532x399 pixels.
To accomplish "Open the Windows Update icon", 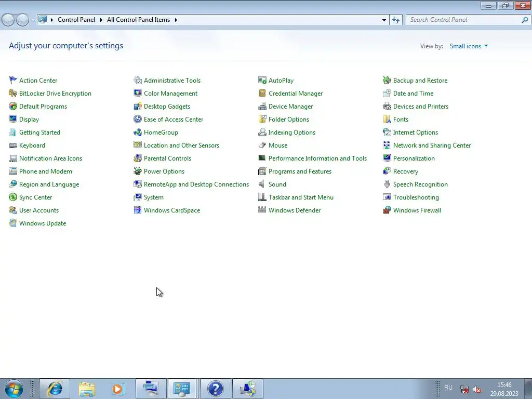I will tap(13, 223).
